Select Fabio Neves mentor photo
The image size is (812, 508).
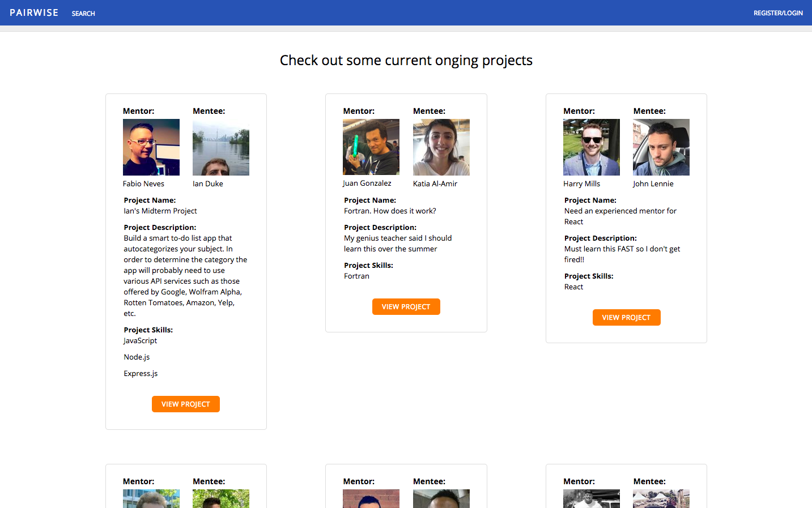coord(151,147)
